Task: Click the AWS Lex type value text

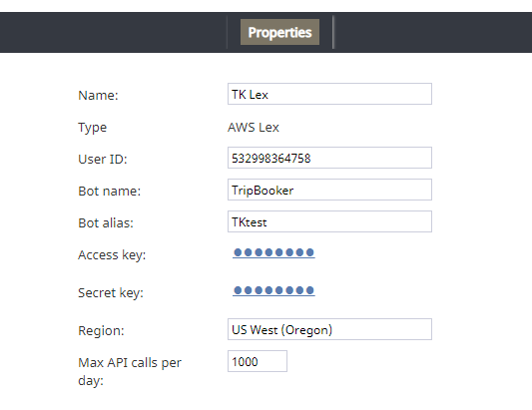Action: [x=254, y=127]
